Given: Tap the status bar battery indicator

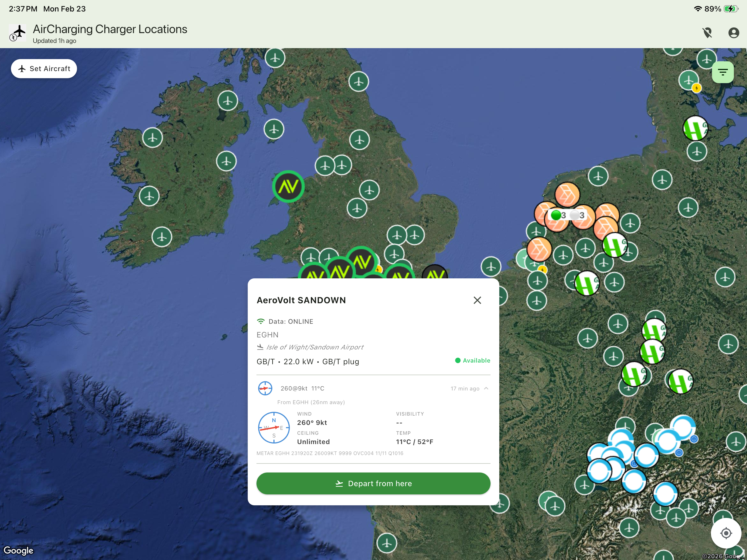Looking at the screenshot, I should (x=731, y=9).
